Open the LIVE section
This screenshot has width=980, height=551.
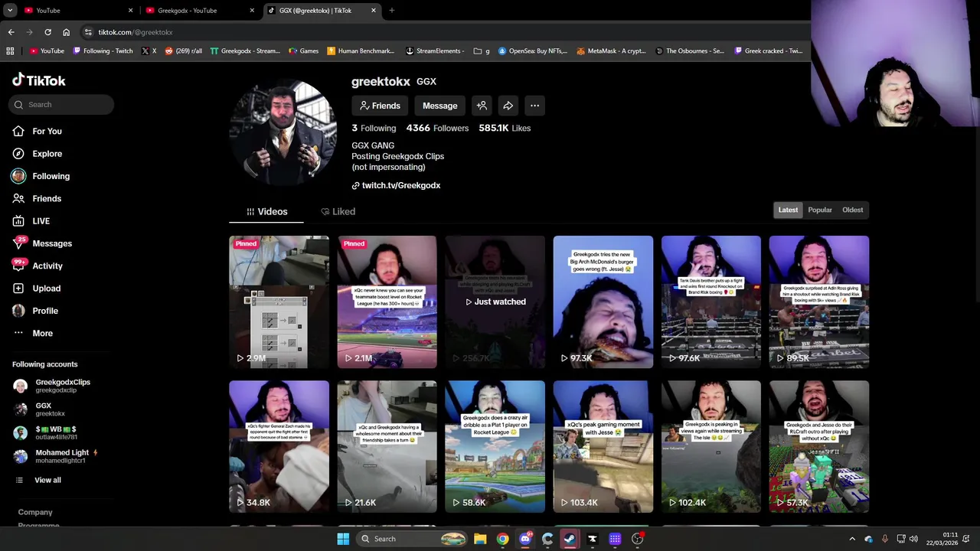point(32,221)
